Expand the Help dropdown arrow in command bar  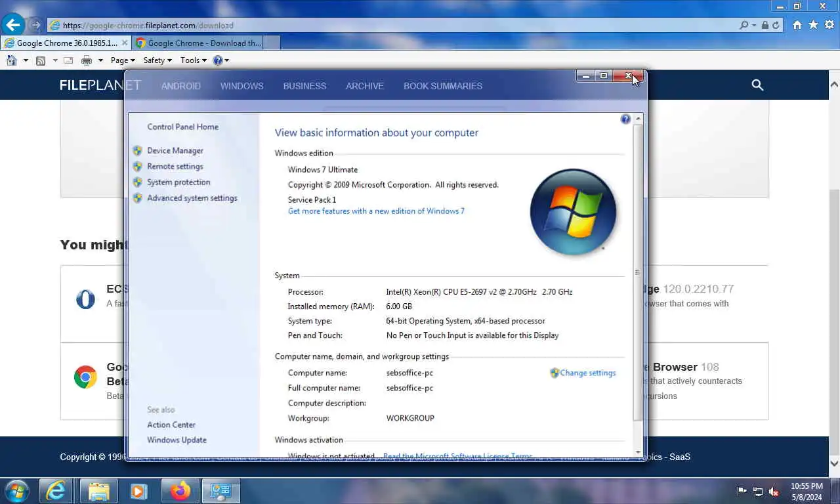[226, 60]
